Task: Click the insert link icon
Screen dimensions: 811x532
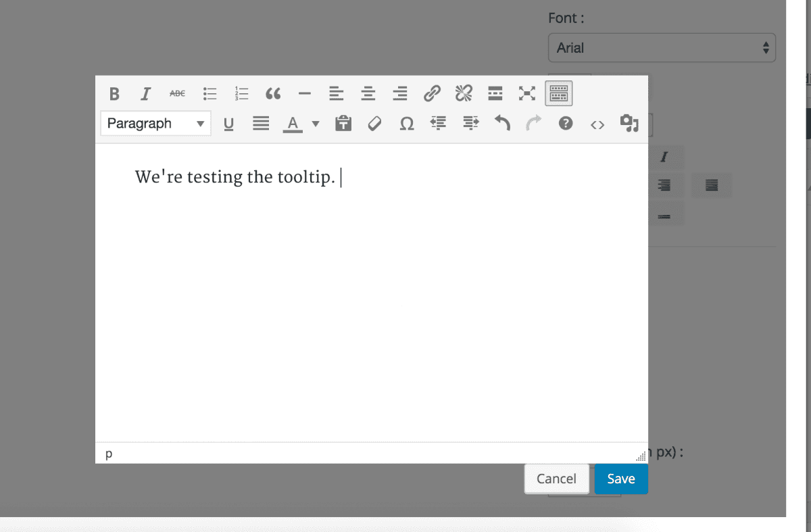Action: coord(432,93)
